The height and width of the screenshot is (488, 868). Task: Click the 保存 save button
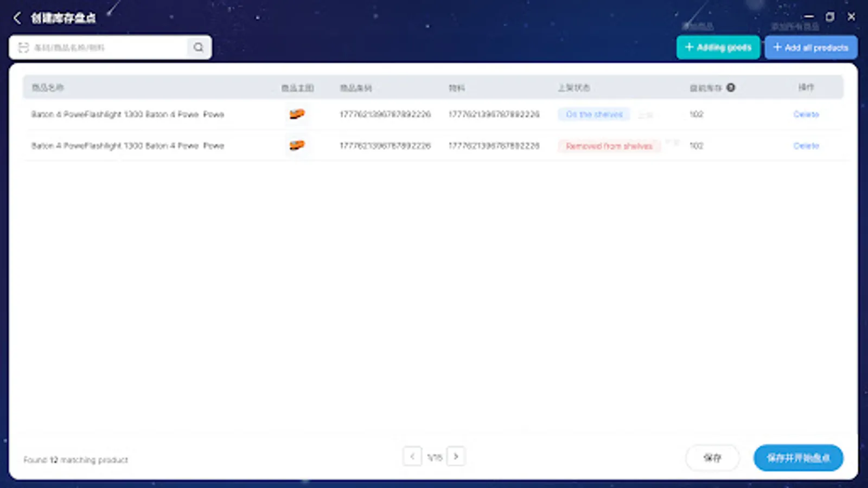click(712, 458)
